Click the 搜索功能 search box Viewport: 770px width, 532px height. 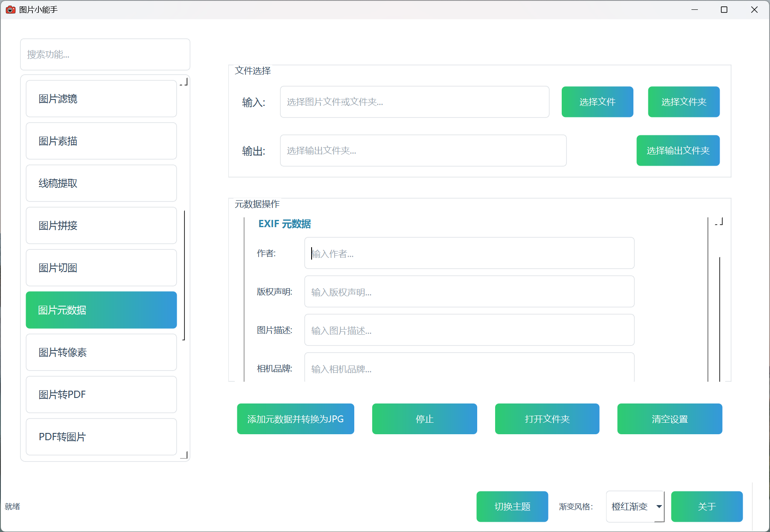coord(105,55)
